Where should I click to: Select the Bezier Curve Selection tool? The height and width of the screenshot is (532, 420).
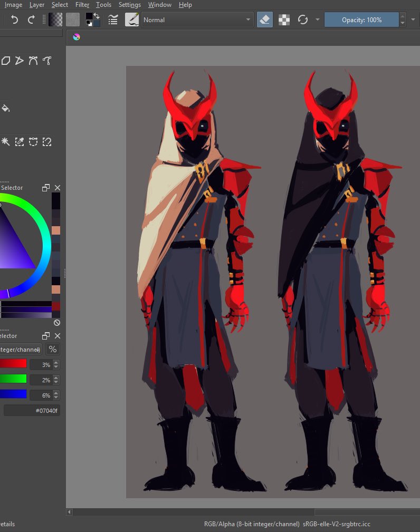33,141
